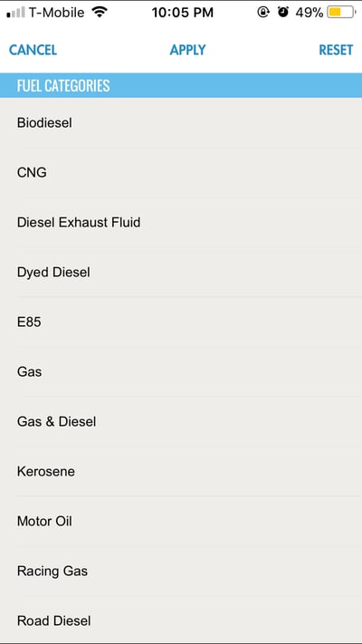Select the Gas & Diesel option
Screen dimensions: 362x644
coord(181,421)
